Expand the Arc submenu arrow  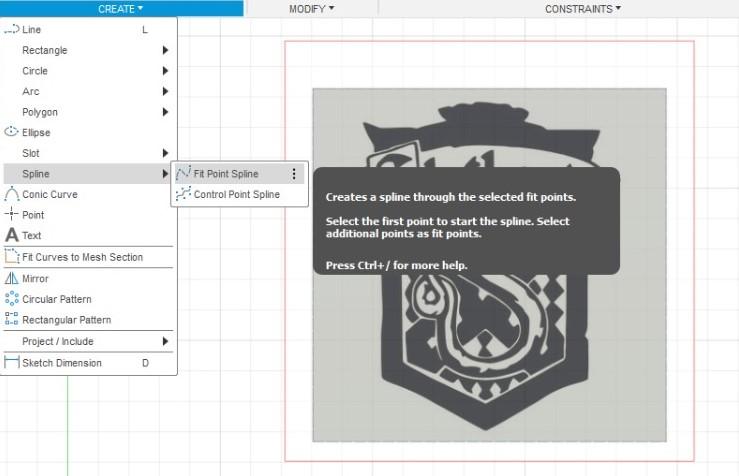tap(165, 91)
